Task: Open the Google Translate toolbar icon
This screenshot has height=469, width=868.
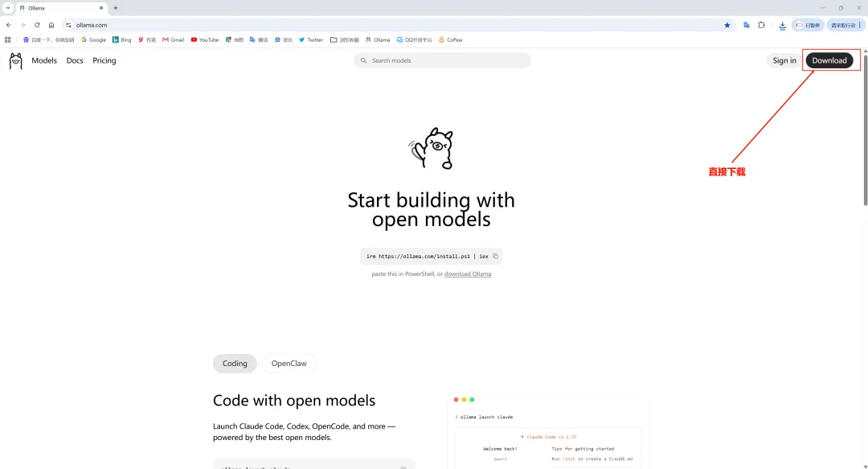Action: coord(746,25)
